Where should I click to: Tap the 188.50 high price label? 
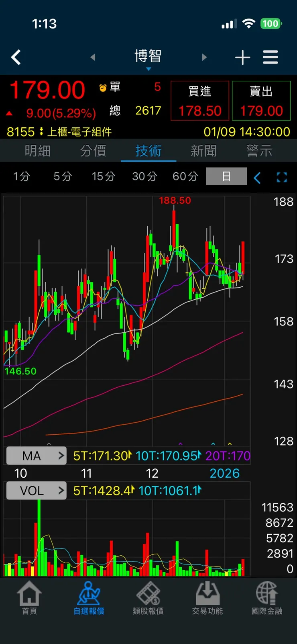tap(175, 200)
